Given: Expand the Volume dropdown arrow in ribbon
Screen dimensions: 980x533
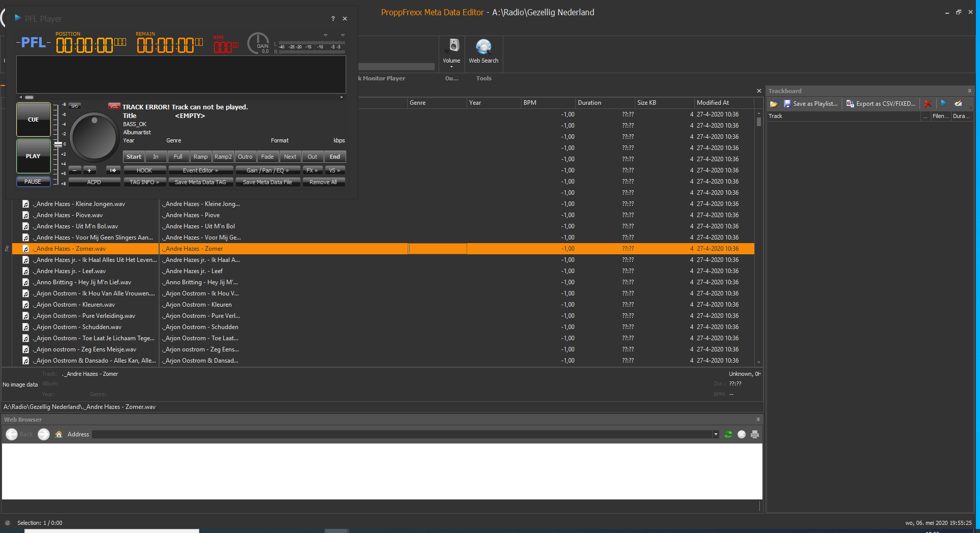Looking at the screenshot, I should coord(451,67).
